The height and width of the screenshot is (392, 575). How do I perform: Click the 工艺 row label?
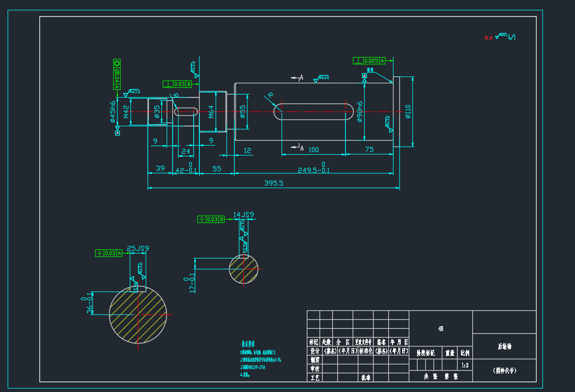coord(315,377)
